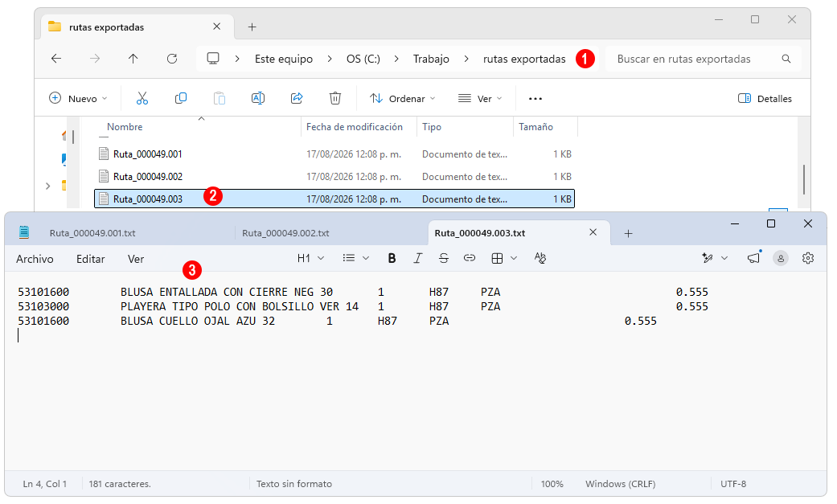Refresh the rutas exportadas folder
The width and height of the screenshot is (837, 504).
[172, 59]
